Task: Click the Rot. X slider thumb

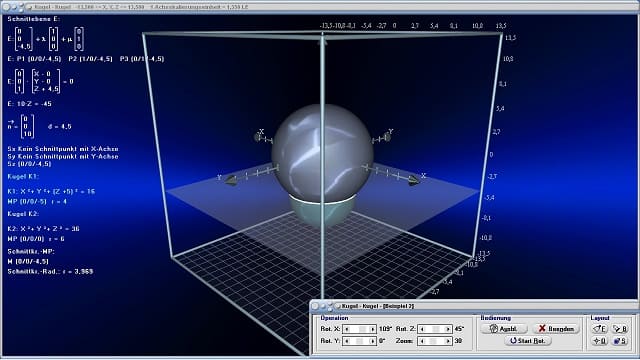Action: [362, 329]
